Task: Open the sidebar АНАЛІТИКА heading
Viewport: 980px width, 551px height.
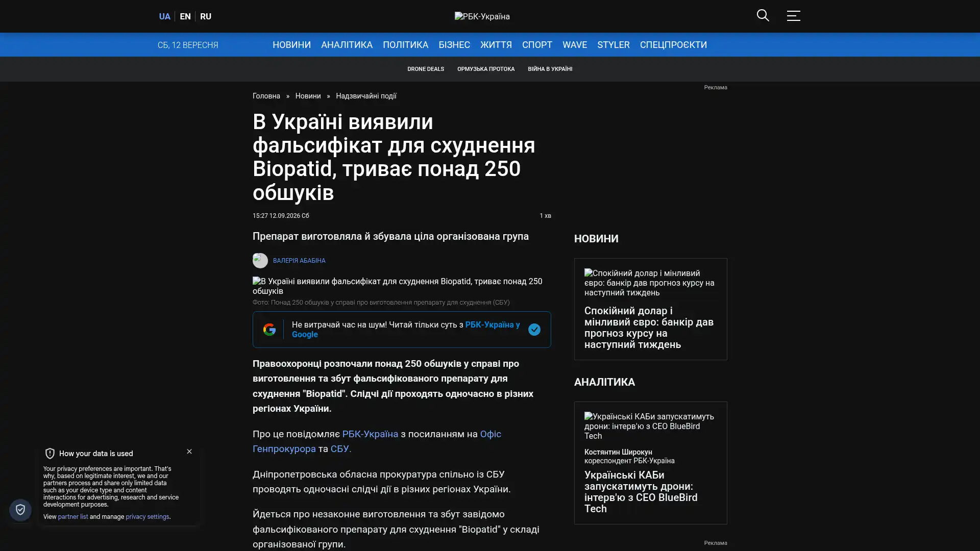Action: click(604, 382)
